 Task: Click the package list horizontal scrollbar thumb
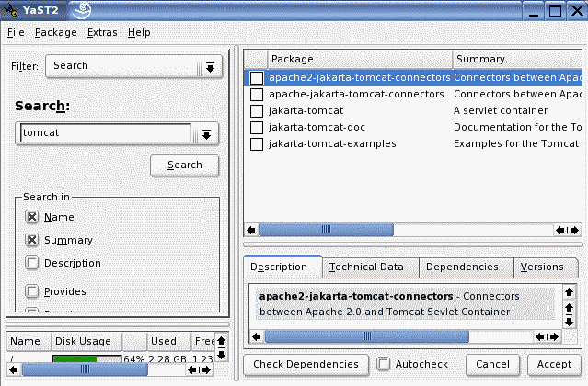click(327, 230)
